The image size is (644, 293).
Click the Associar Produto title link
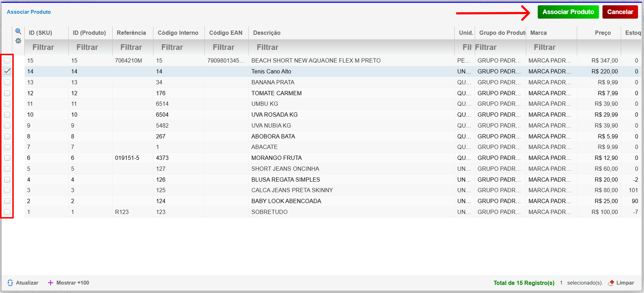pyautogui.click(x=29, y=12)
